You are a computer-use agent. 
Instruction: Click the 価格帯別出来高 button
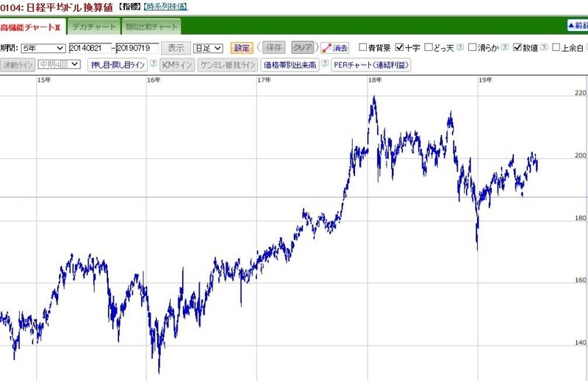click(x=290, y=65)
